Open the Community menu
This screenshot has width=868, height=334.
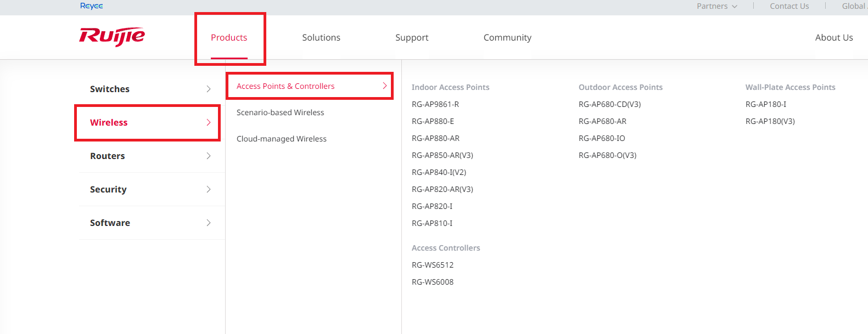point(507,37)
